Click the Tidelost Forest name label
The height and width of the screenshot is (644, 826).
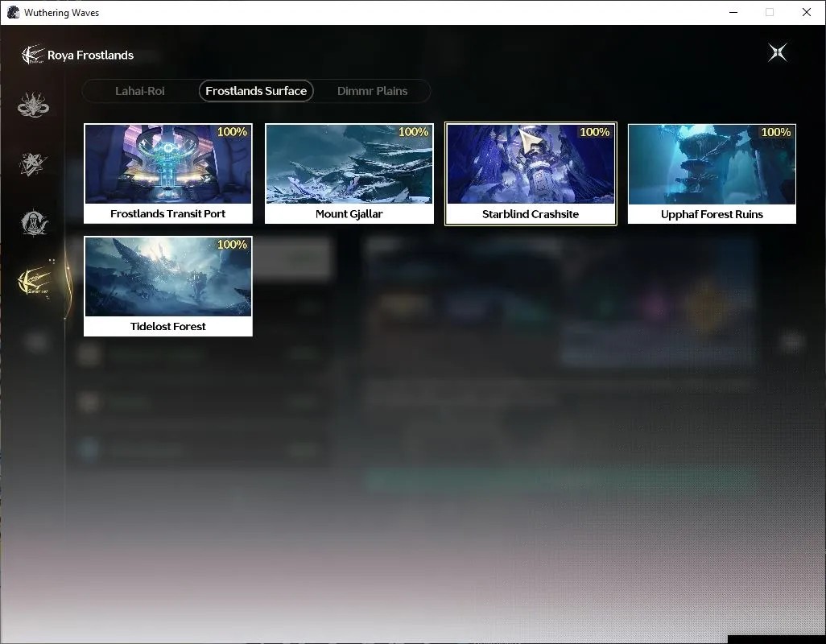coord(168,326)
